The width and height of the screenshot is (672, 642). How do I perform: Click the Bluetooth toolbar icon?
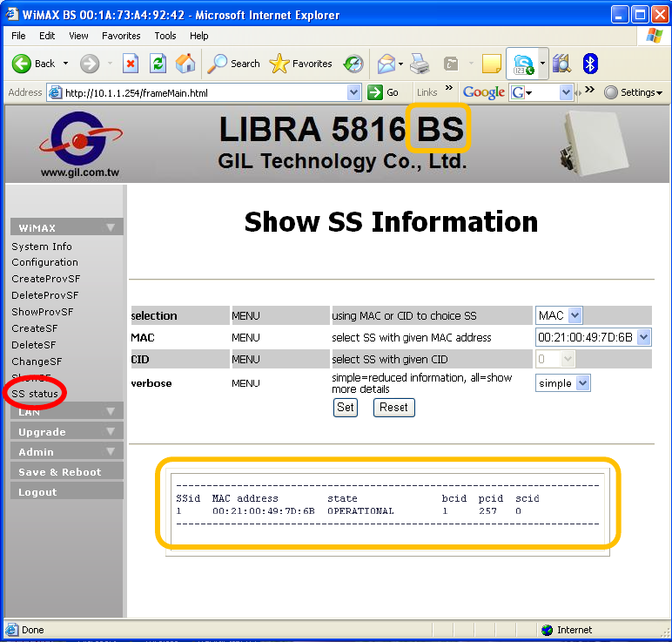(590, 64)
